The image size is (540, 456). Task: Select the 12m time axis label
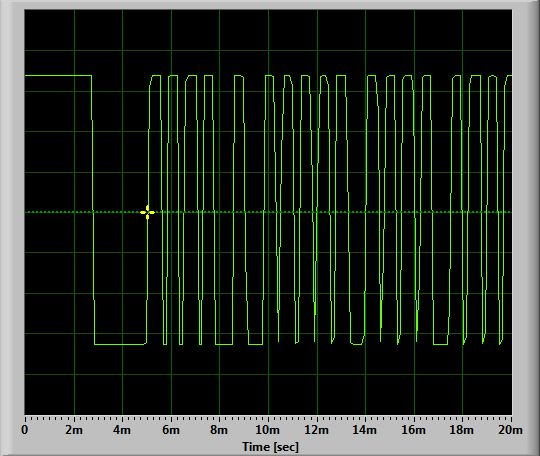pyautogui.click(x=316, y=430)
